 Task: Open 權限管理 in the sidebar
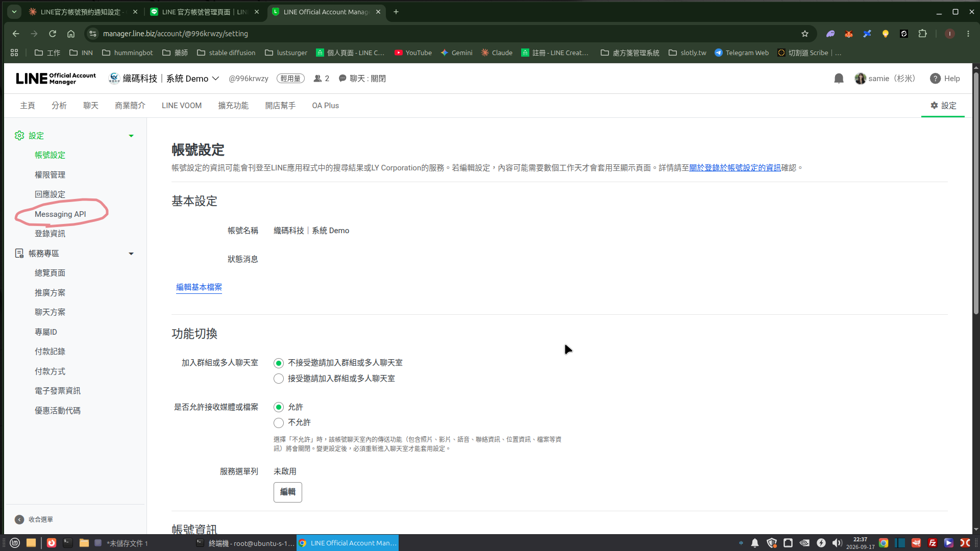click(x=50, y=175)
